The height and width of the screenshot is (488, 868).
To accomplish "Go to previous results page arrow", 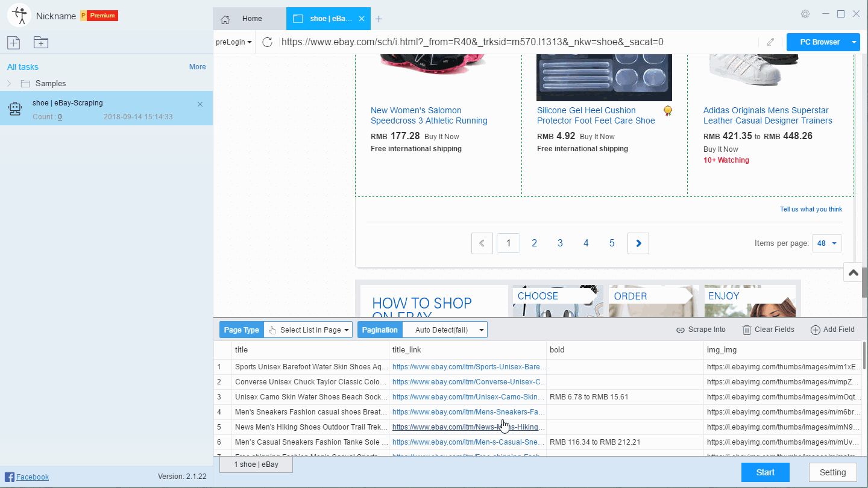I will pyautogui.click(x=482, y=243).
